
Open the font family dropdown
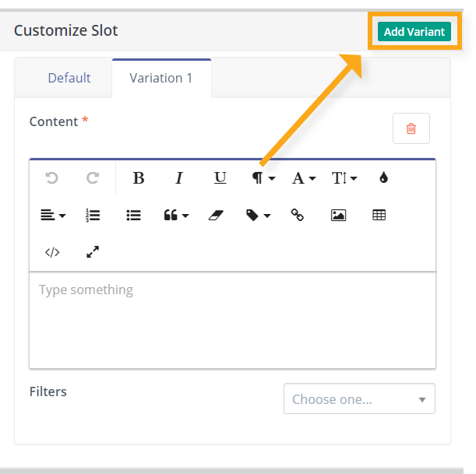(x=304, y=177)
